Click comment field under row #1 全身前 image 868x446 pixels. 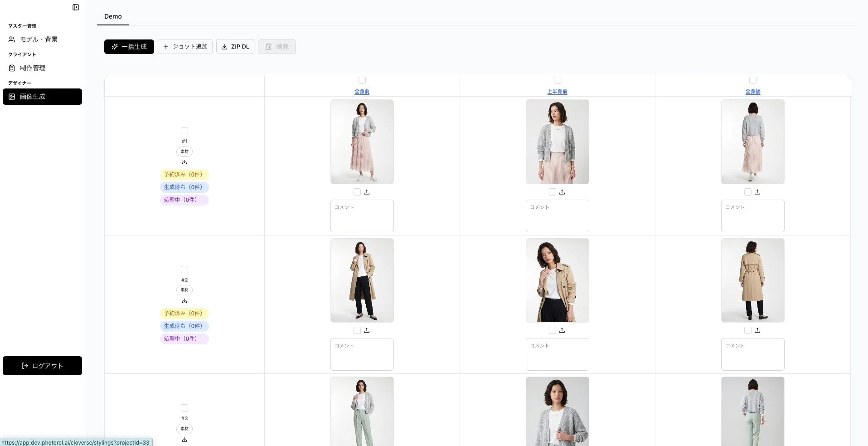click(x=362, y=216)
